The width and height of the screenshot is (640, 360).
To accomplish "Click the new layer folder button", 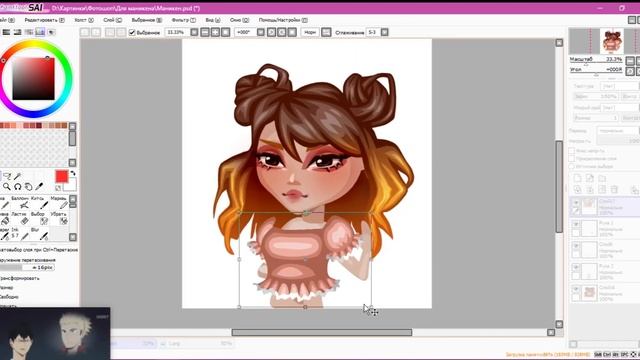I will coord(602,178).
